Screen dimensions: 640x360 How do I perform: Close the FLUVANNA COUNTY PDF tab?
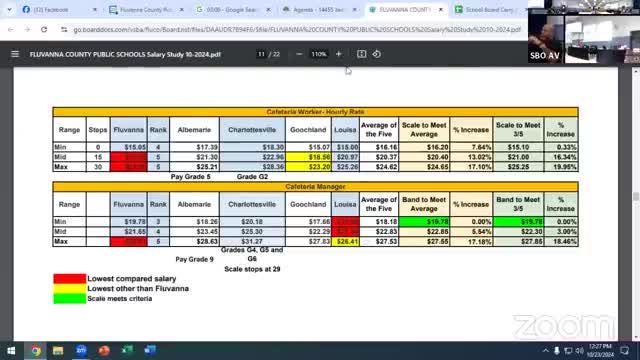point(441,9)
